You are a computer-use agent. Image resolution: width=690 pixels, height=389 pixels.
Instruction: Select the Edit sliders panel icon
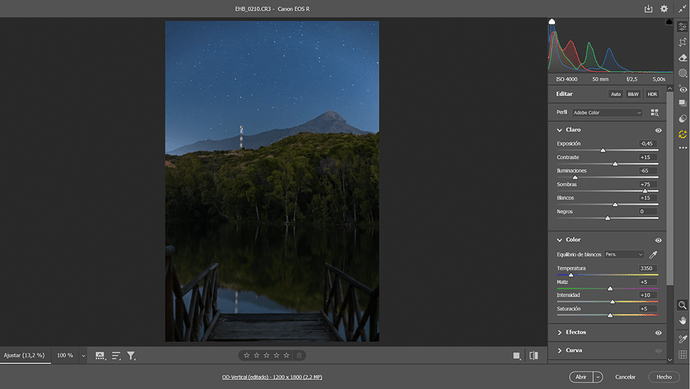[683, 27]
